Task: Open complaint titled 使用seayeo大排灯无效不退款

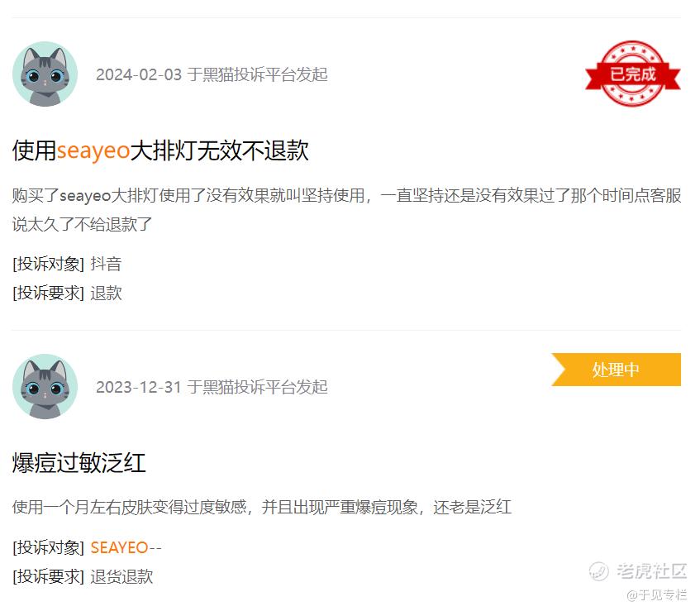Action: 160,150
